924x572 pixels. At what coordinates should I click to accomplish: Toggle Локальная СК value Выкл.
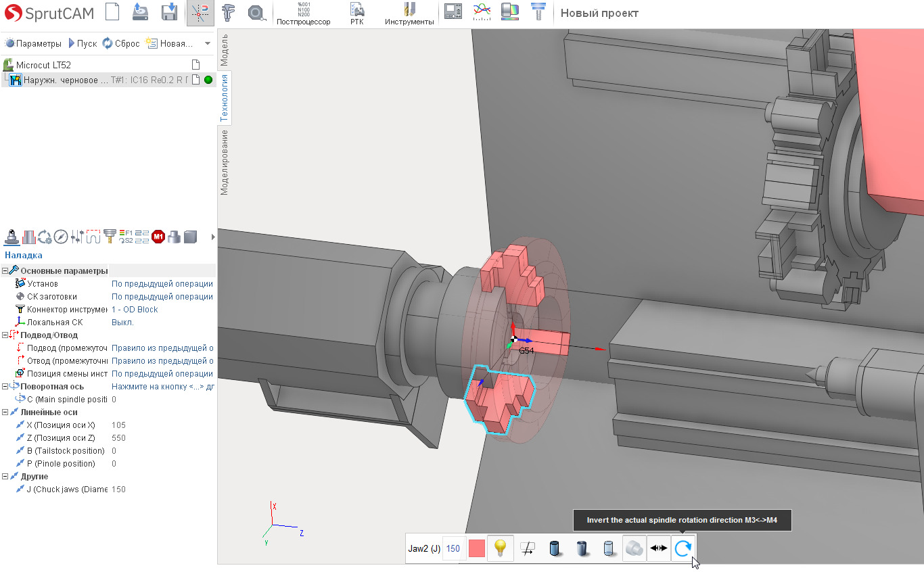pos(162,322)
